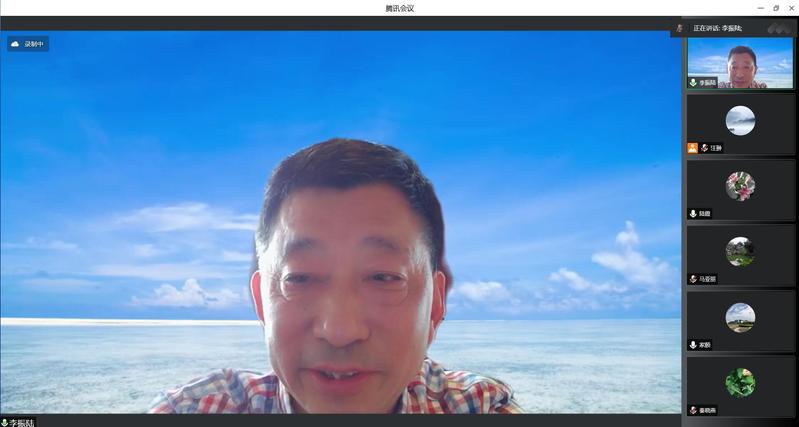Click the microphone icon beside 李振陆 in the main video
Viewport: 799px width, 427px height.
(4, 422)
